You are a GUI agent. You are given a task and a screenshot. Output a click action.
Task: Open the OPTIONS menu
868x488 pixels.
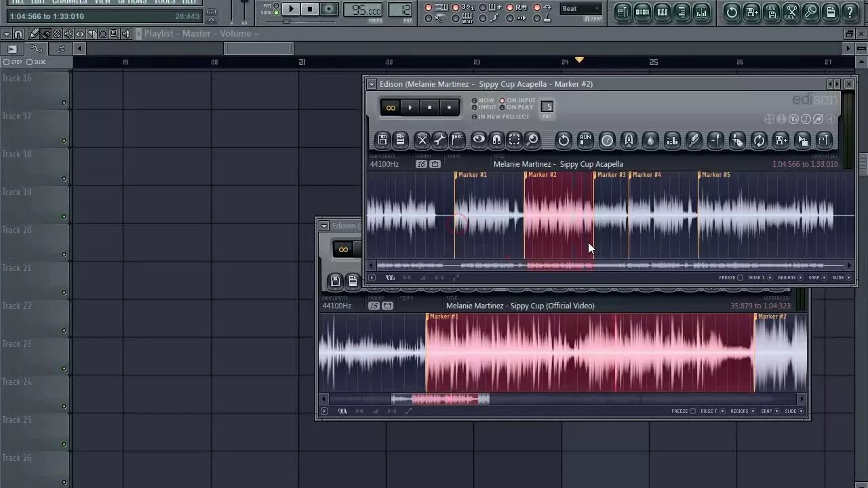(x=132, y=2)
